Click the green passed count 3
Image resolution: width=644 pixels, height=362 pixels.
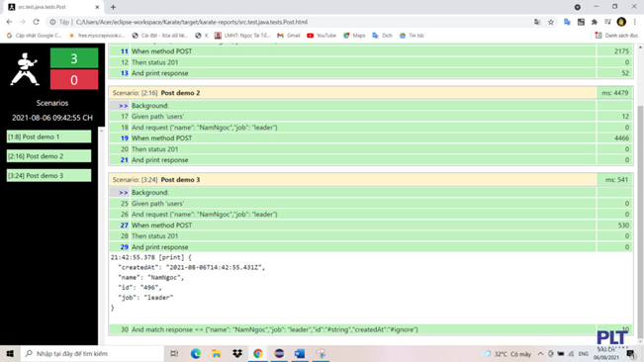click(x=74, y=58)
